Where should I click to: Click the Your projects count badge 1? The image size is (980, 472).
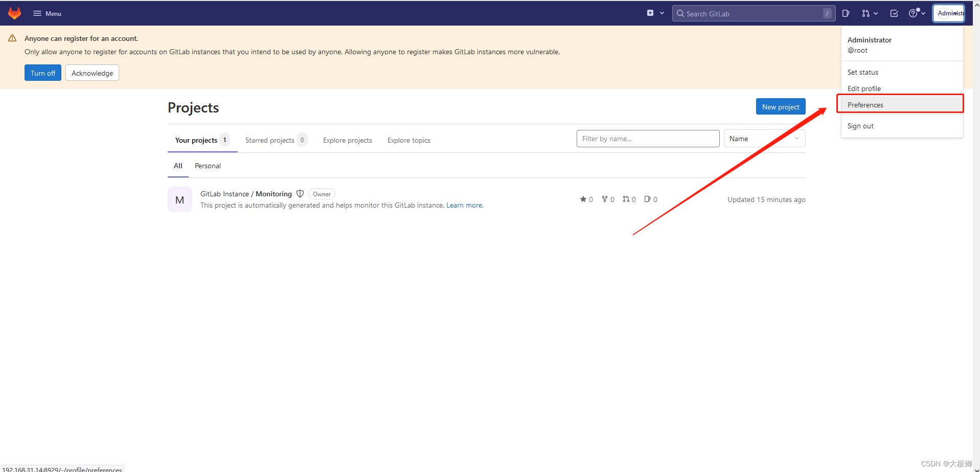tap(224, 140)
